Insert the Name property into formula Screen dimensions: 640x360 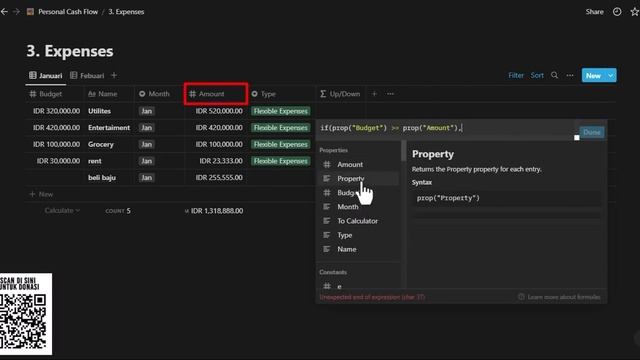click(358, 249)
